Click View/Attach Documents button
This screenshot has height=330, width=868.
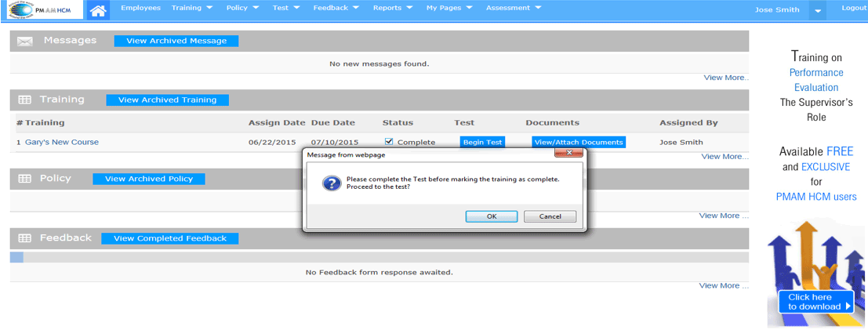pos(579,143)
